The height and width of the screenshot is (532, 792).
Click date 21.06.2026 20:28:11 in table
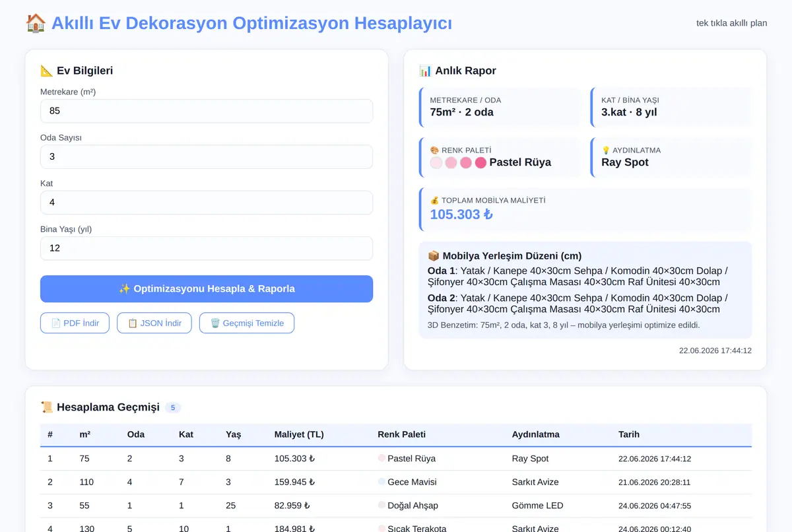click(655, 482)
